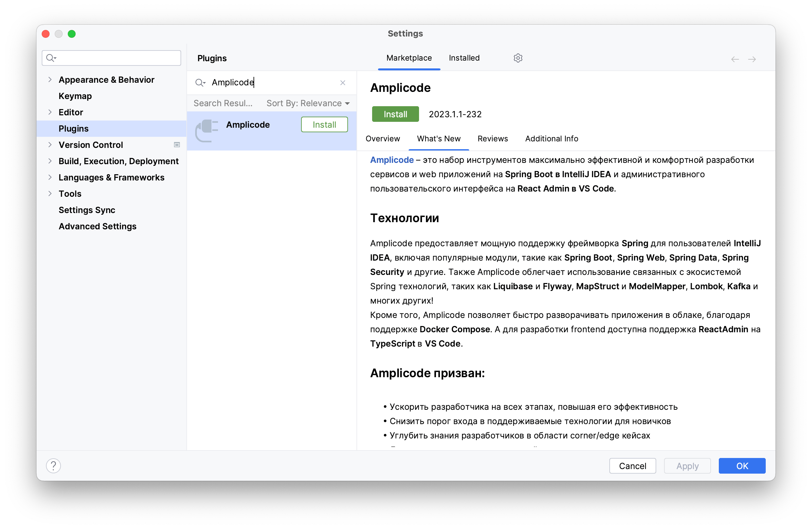Open the Additional Info tab
The image size is (812, 529).
coord(551,139)
